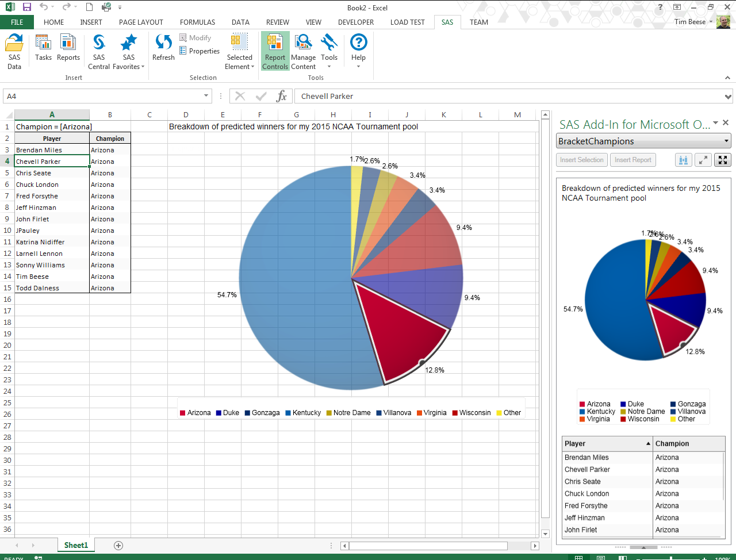Click the Arizona legend swatch in worksheet chart
Image resolution: width=736 pixels, height=560 pixels.
pyautogui.click(x=182, y=413)
